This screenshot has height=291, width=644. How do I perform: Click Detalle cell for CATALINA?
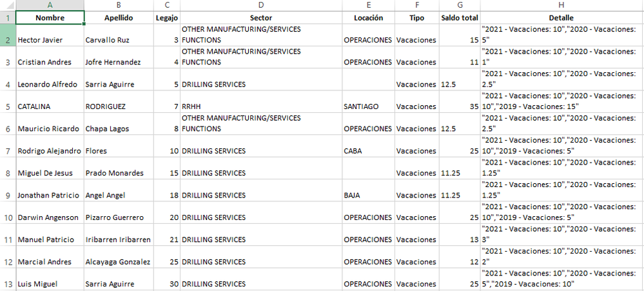(x=561, y=101)
